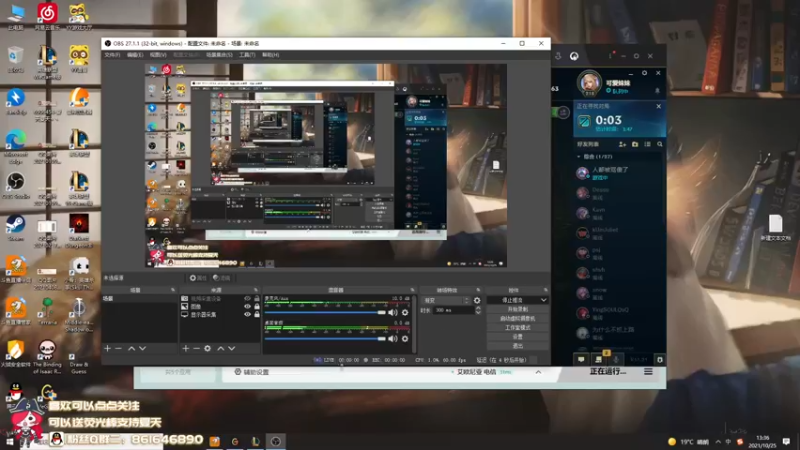Open scene transition settings gear
800x450 pixels.
point(477,301)
